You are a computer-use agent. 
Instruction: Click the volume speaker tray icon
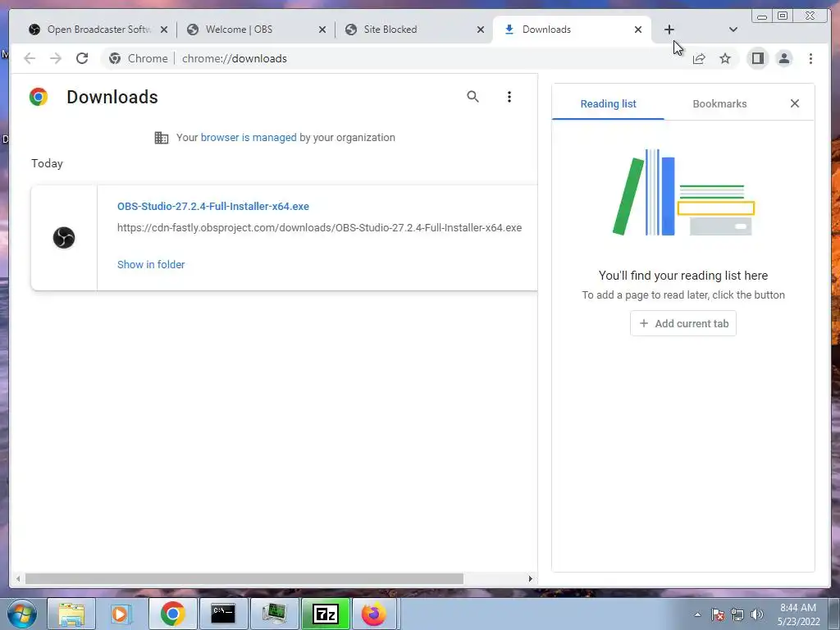(x=757, y=615)
